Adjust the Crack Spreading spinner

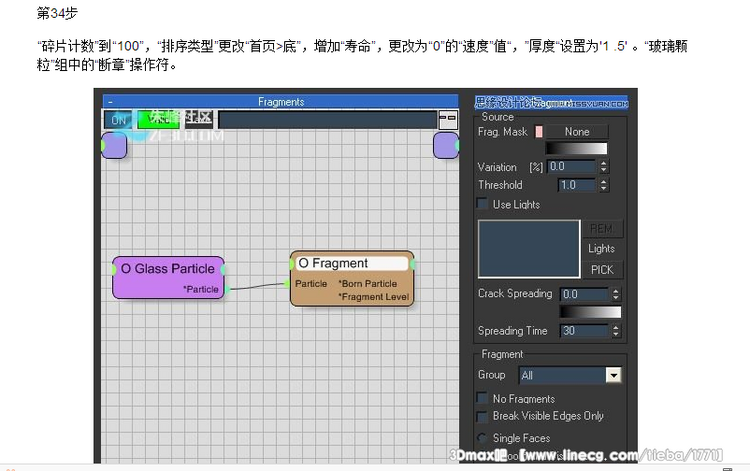point(616,294)
